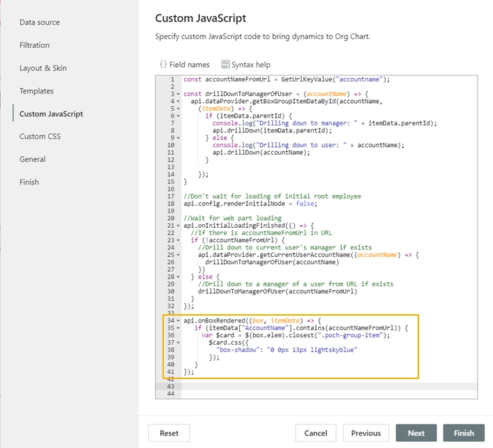
Task: Switch to the Templates step
Action: tap(36, 91)
